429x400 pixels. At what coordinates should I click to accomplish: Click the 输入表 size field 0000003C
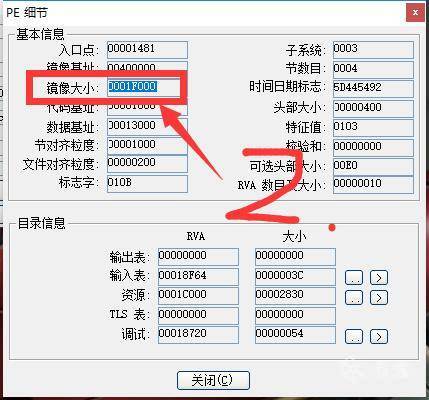(x=295, y=276)
